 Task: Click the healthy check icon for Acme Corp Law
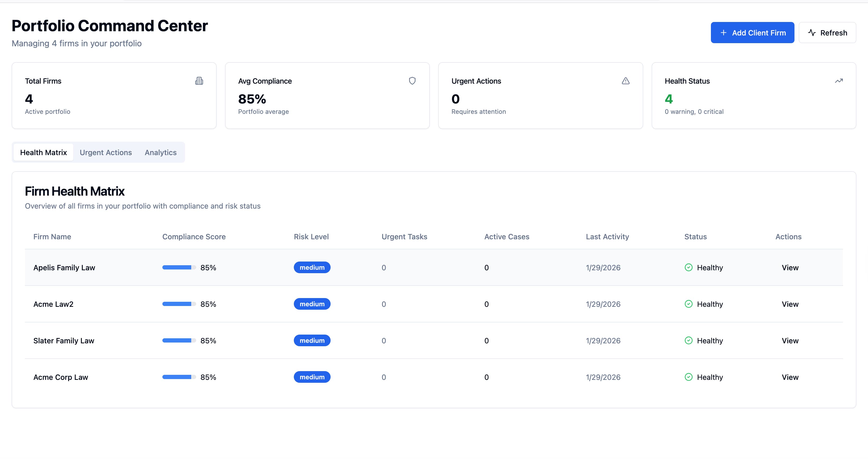(x=688, y=377)
